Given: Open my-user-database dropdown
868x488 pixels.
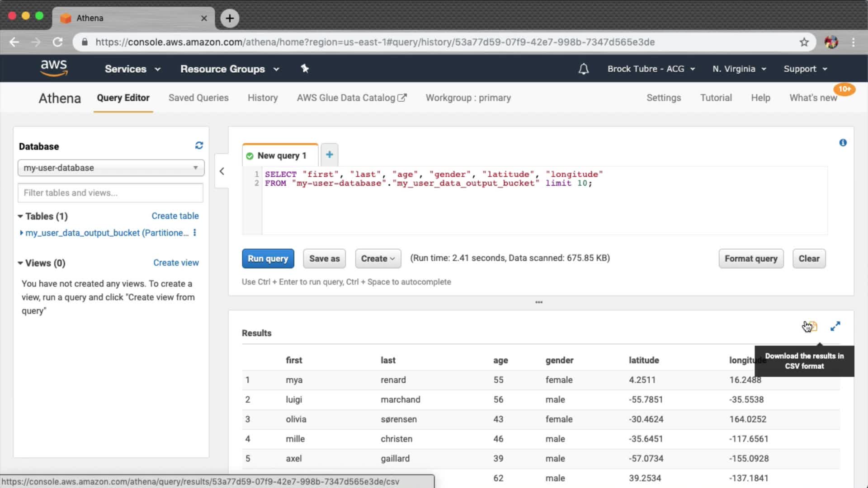Looking at the screenshot, I should (x=111, y=168).
